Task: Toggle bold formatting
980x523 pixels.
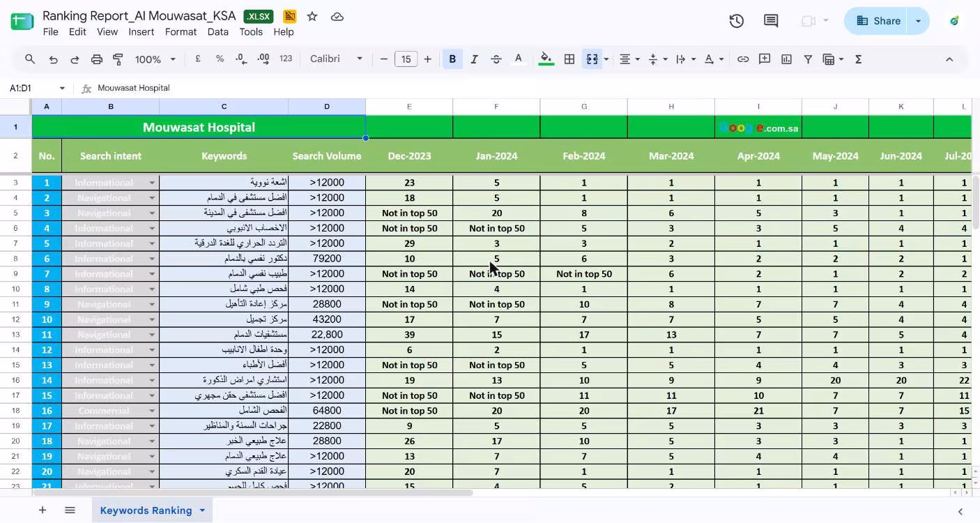Action: click(x=452, y=59)
